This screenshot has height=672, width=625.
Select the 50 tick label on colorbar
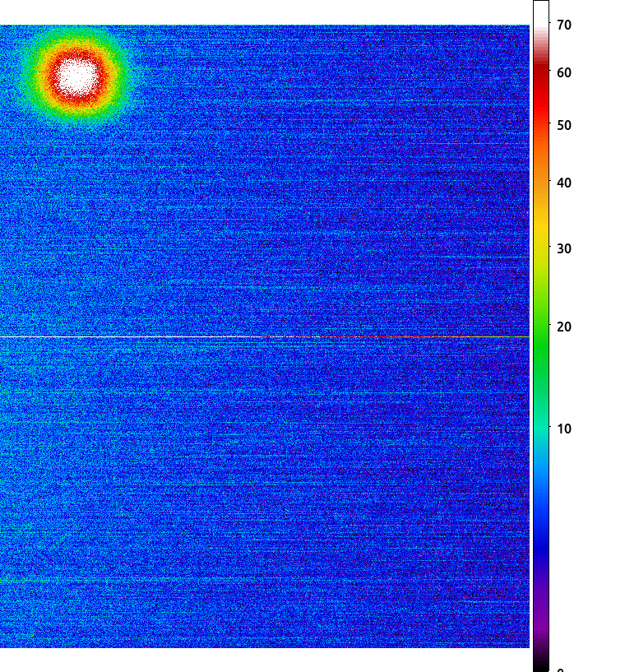[564, 126]
